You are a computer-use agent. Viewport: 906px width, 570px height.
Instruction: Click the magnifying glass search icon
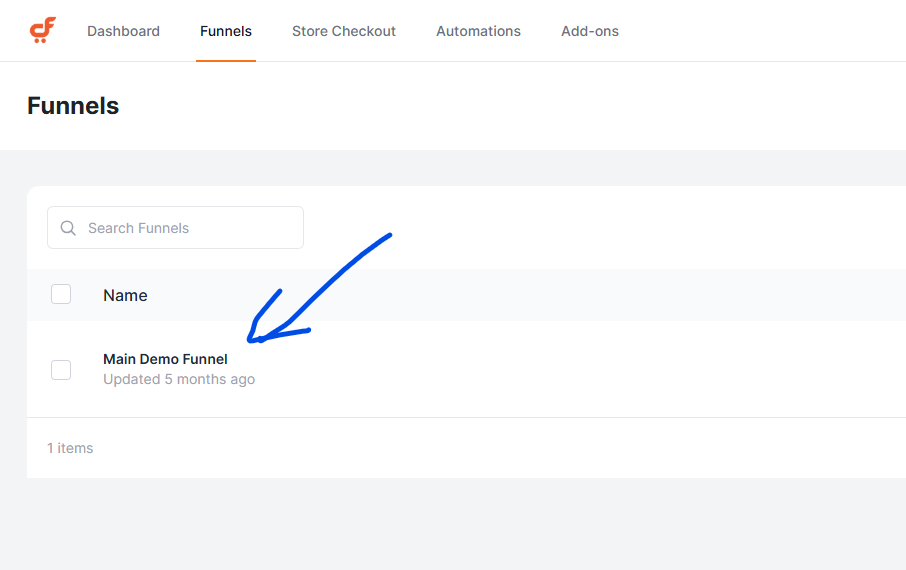pyautogui.click(x=68, y=228)
